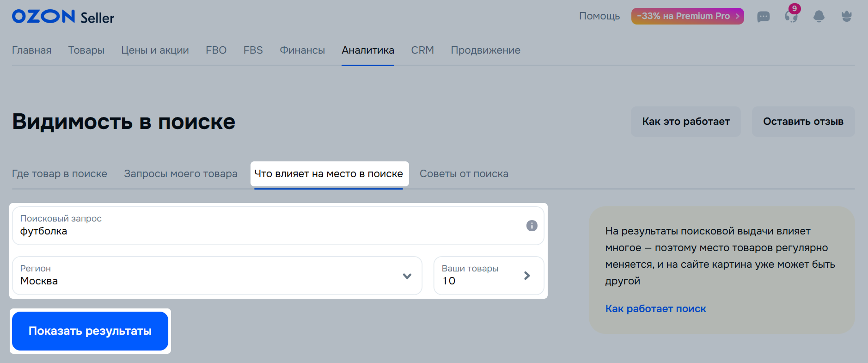The width and height of the screenshot is (868, 363).
Task: Open the chat messages icon
Action: point(763,17)
